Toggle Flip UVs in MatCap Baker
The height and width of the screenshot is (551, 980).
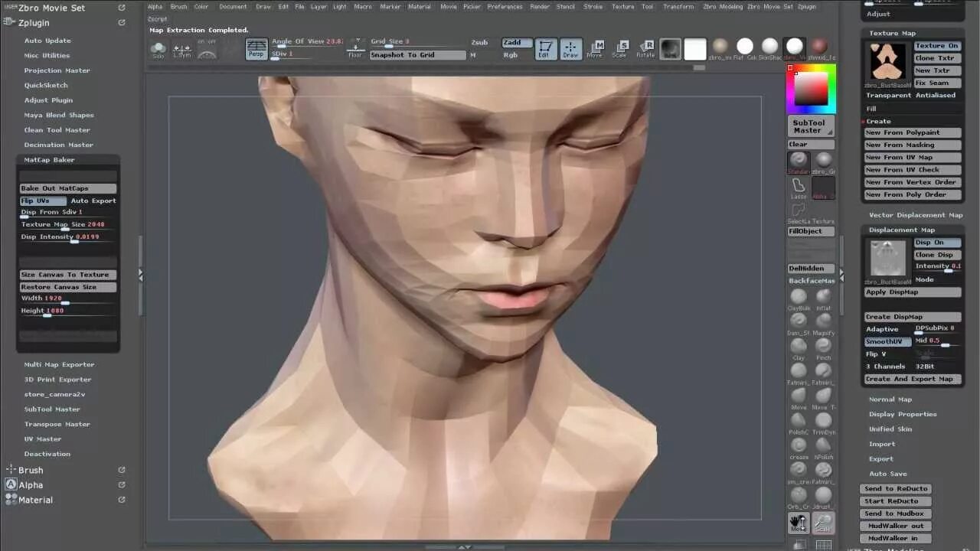coord(43,201)
